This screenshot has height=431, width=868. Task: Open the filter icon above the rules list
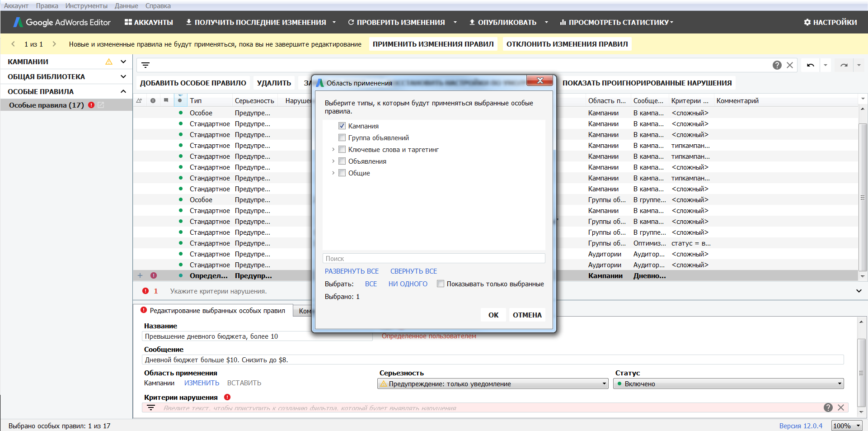[x=145, y=65]
